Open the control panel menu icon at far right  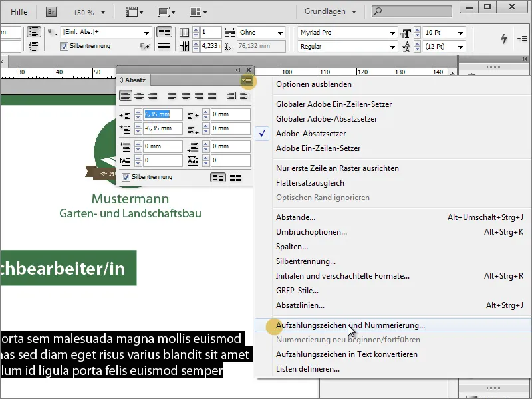[x=522, y=39]
